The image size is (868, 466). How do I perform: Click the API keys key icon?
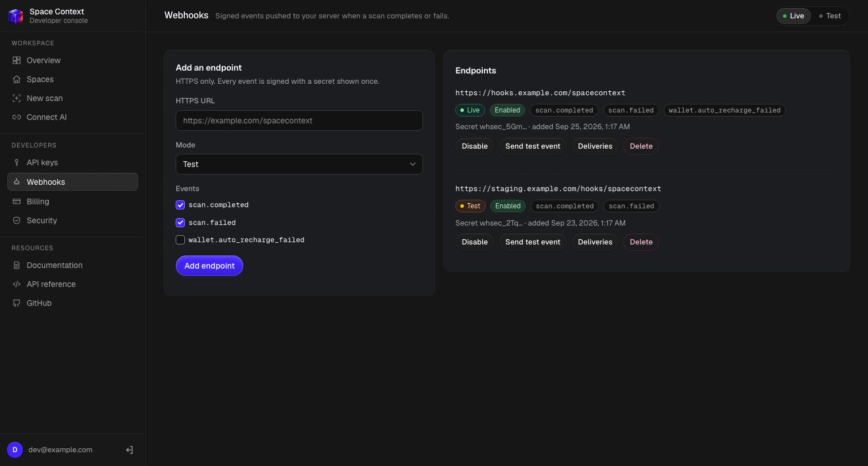point(17,162)
